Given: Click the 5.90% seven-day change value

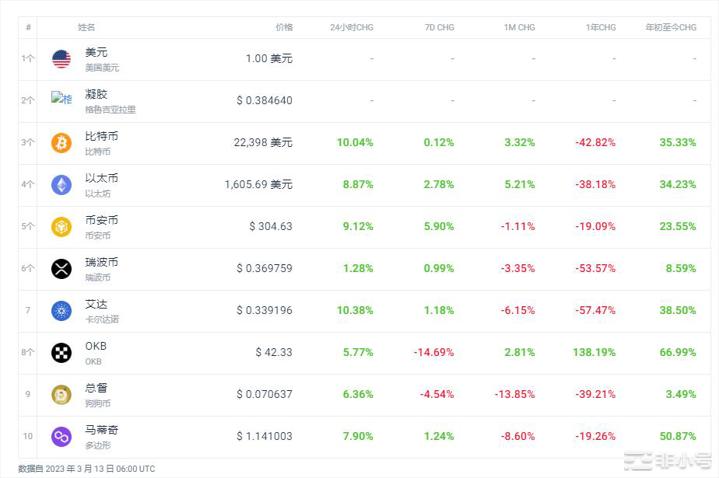Looking at the screenshot, I should click(x=439, y=227).
